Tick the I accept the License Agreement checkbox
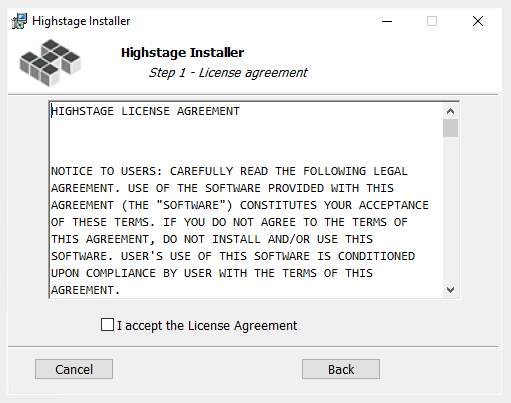 pyautogui.click(x=107, y=325)
